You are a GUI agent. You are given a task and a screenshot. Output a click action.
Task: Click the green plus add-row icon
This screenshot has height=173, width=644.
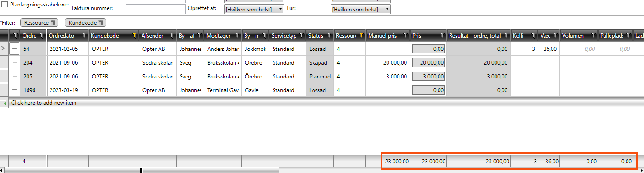pyautogui.click(x=5, y=103)
